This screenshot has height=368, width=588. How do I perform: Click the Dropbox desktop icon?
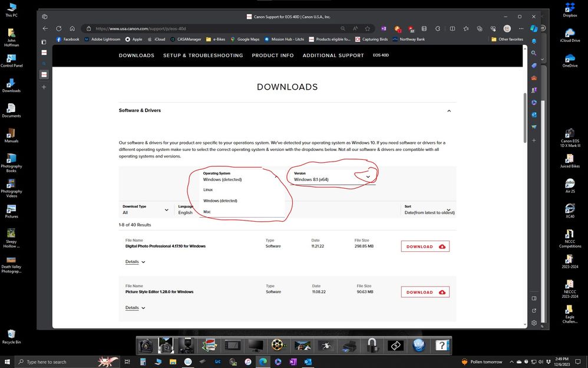(x=570, y=9)
